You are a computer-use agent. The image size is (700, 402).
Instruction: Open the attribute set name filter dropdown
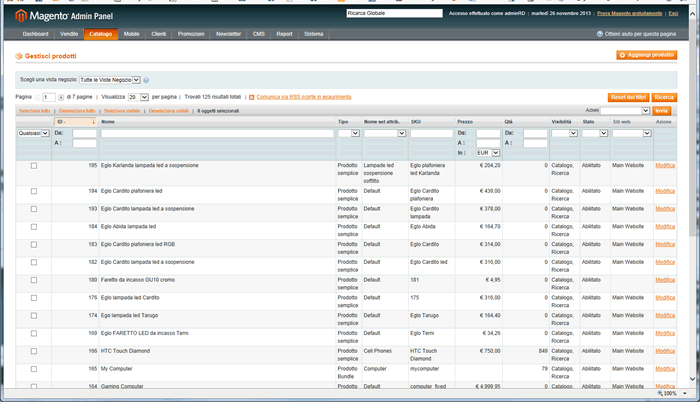tap(385, 134)
